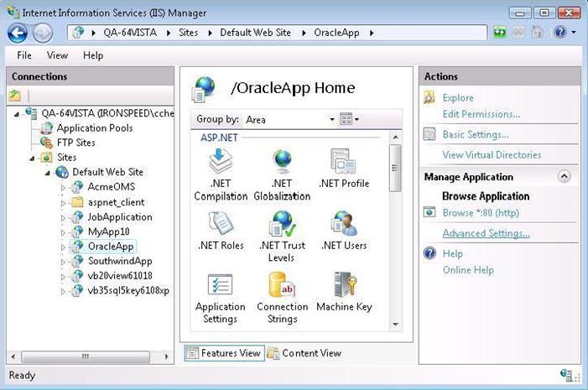Click scroll down arrow in feature list
Image resolution: width=588 pixels, height=390 pixels.
coord(395,325)
